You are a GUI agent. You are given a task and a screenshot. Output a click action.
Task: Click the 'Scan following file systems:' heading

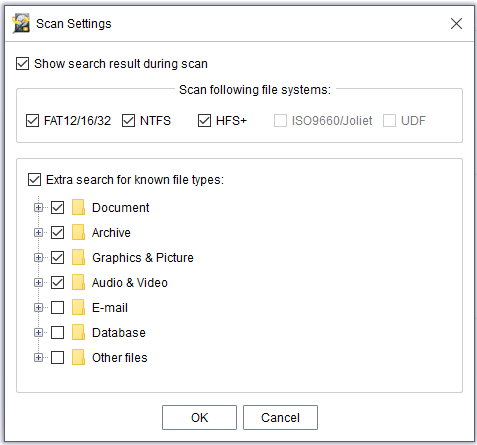point(255,90)
